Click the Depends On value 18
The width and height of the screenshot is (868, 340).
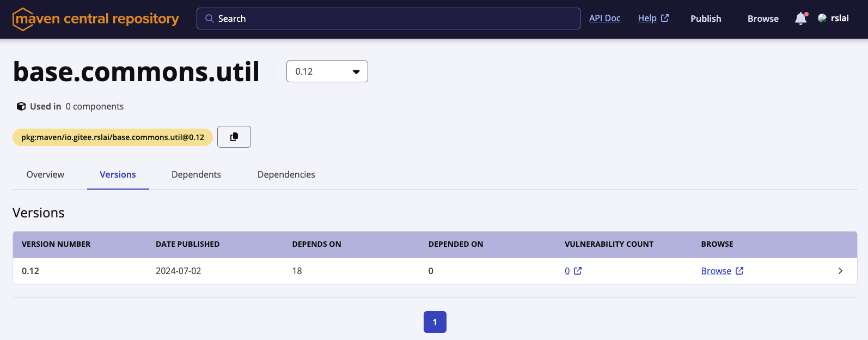coord(297,271)
